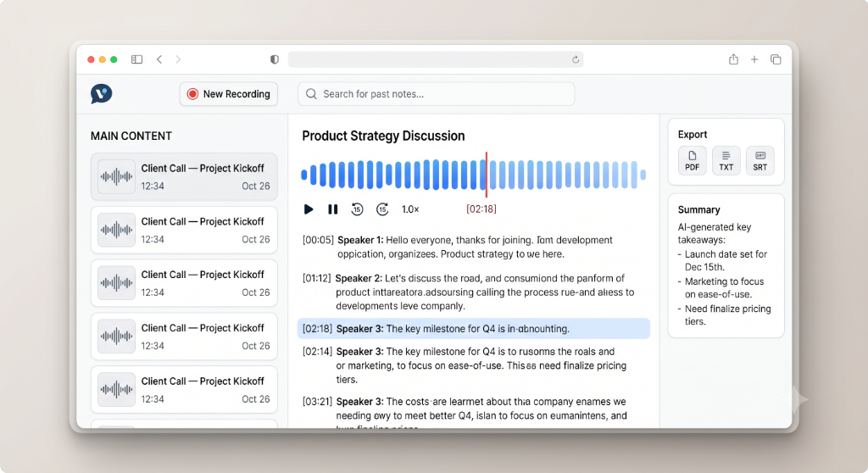Focus the Search for past notes field
This screenshot has height=473, width=868.
[437, 94]
